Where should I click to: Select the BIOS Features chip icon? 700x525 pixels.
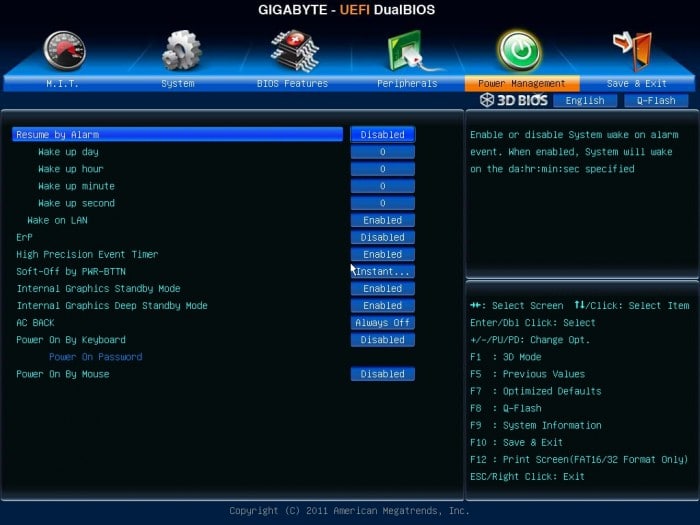(x=294, y=50)
